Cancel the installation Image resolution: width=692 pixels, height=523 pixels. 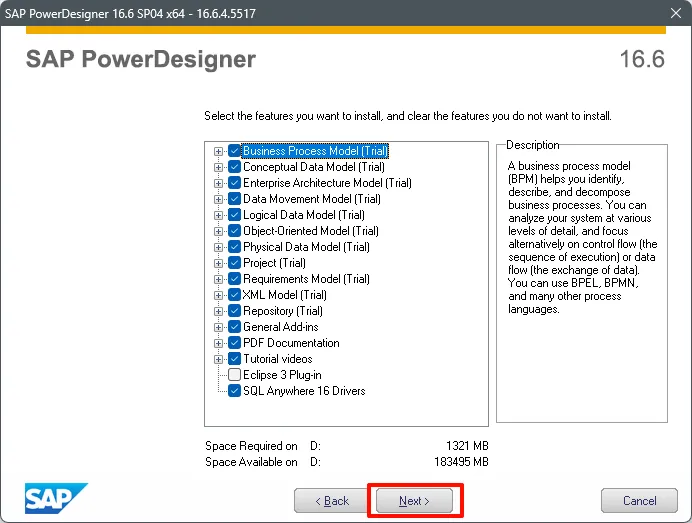(639, 500)
